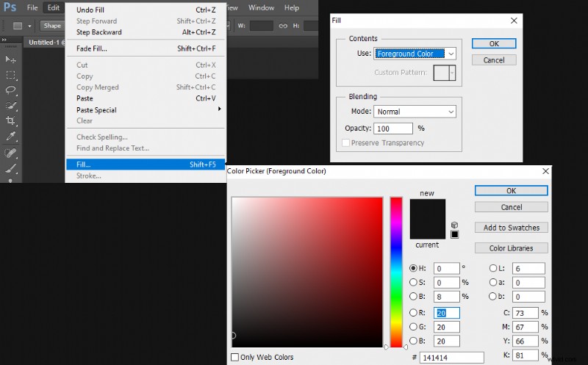Click OK in the Fill dialog
The image size is (588, 365).
coord(494,43)
